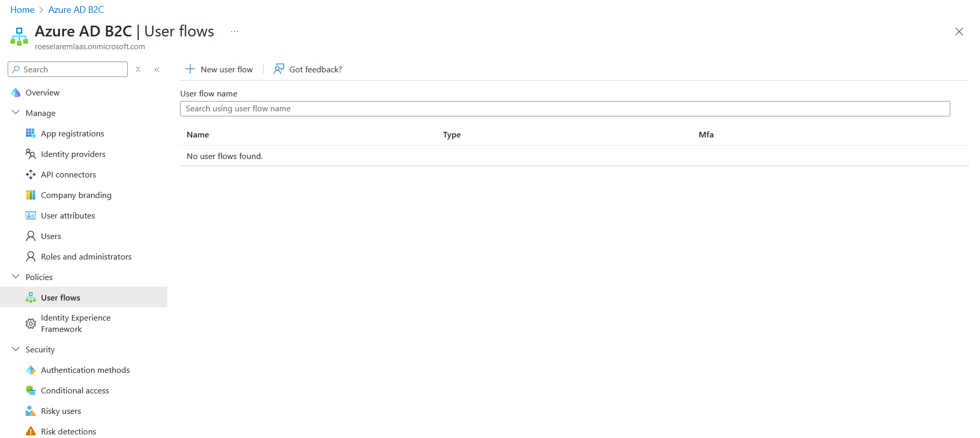Click the Got feedback person icon
Image resolution: width=980 pixels, height=438 pixels.
point(278,69)
